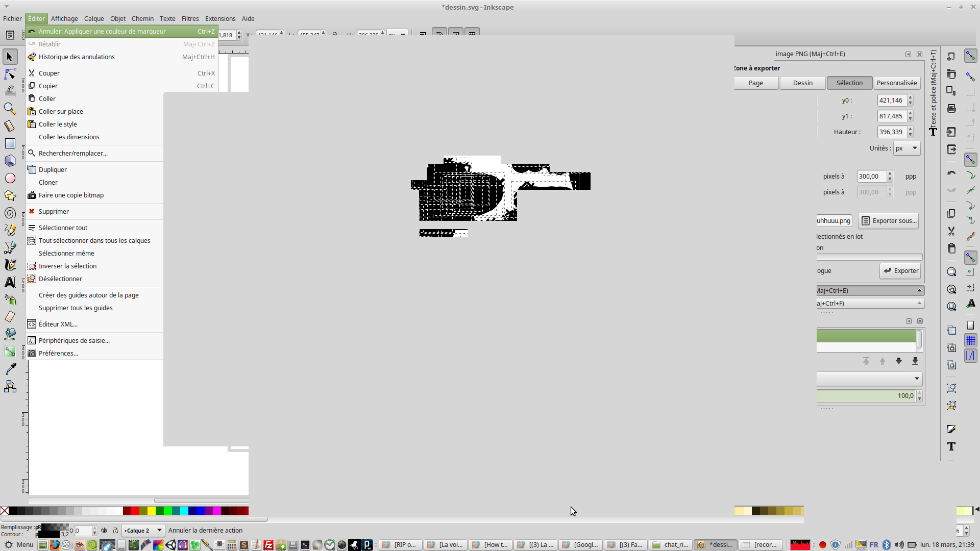Click the Print icon in right toolbar

951,109
